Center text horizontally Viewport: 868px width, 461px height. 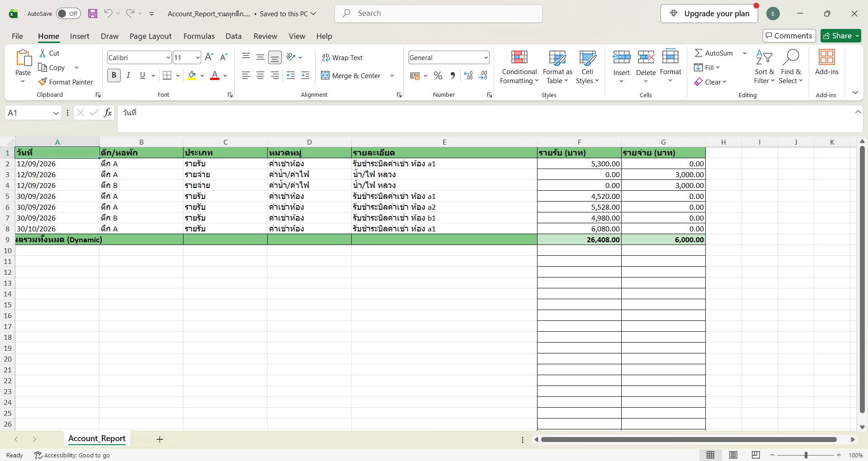coord(260,75)
